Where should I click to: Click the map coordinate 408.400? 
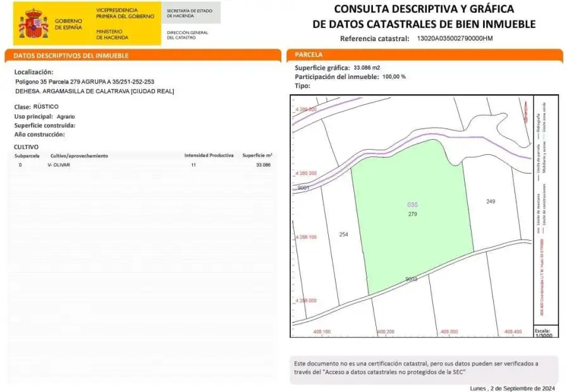[513, 332]
